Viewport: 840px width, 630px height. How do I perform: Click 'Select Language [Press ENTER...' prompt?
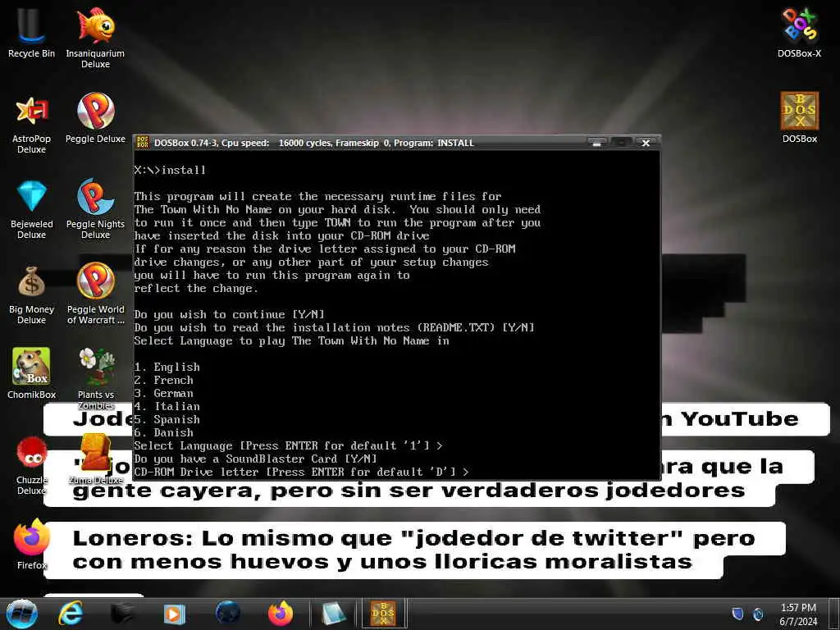[x=288, y=445]
